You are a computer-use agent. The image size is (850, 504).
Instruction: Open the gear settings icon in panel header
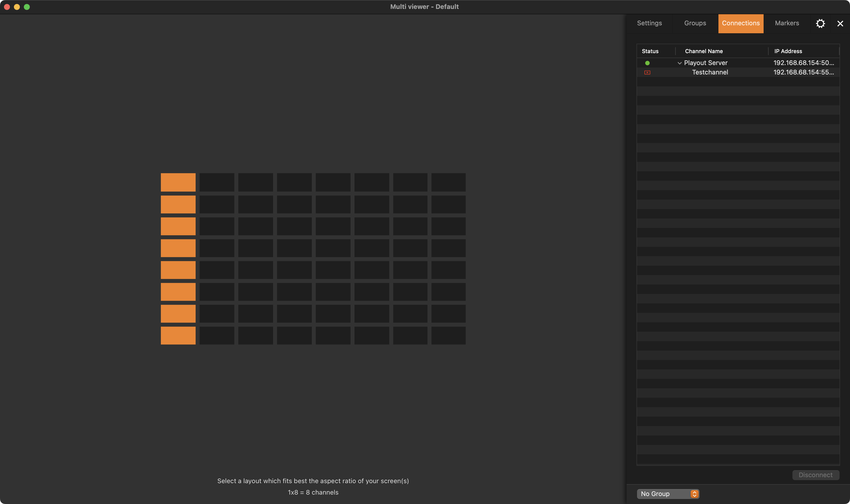point(820,23)
